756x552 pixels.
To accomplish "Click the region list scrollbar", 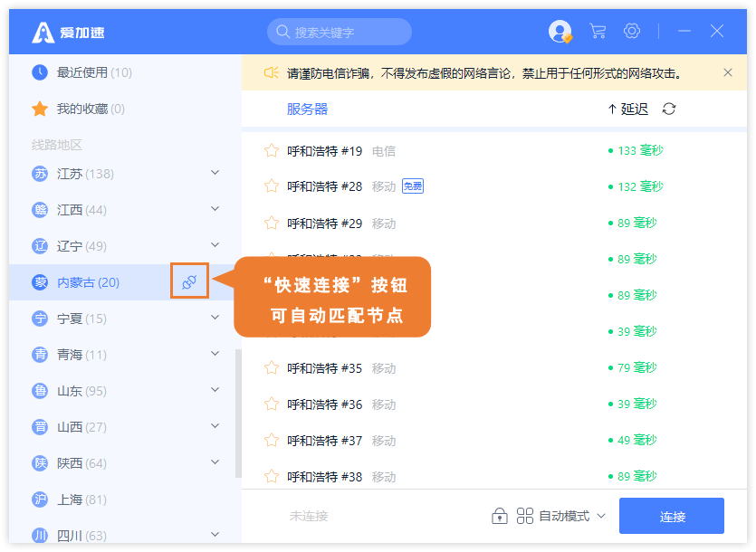I will [238, 414].
